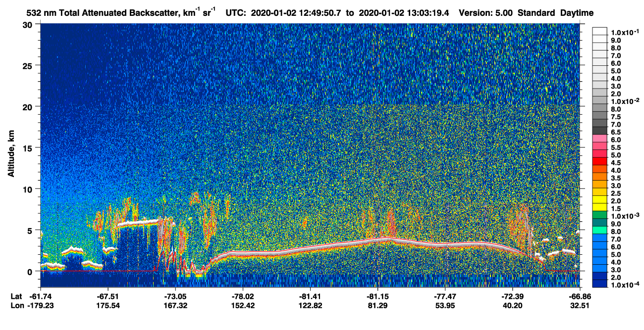Screen dimensions: 644x330
Task: Click latitude value '-72.39'
Action: (512, 296)
